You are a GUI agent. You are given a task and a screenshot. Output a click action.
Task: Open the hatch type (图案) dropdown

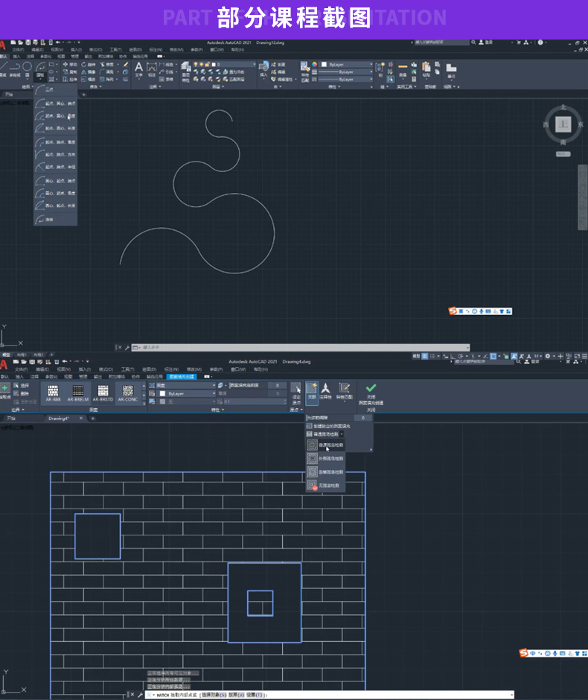185,385
